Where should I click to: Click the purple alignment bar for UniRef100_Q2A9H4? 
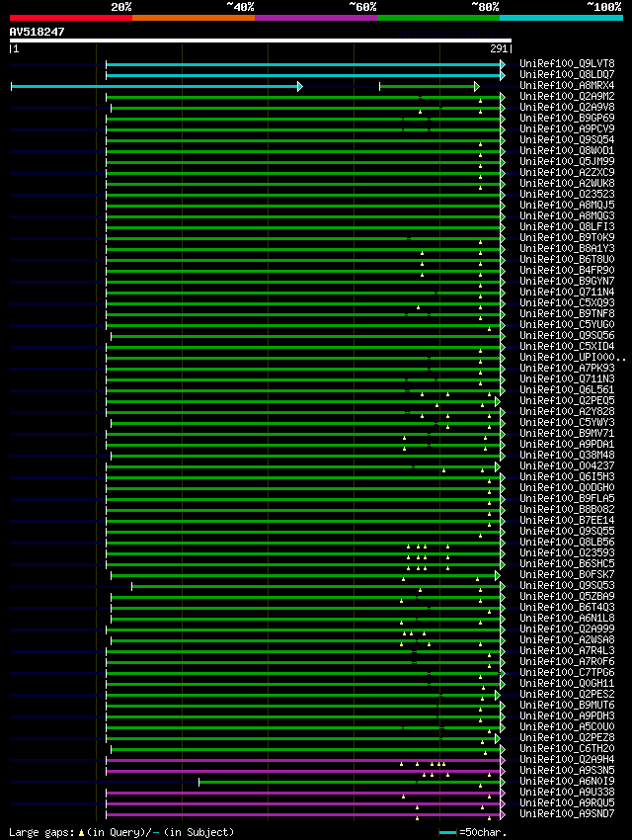click(303, 760)
